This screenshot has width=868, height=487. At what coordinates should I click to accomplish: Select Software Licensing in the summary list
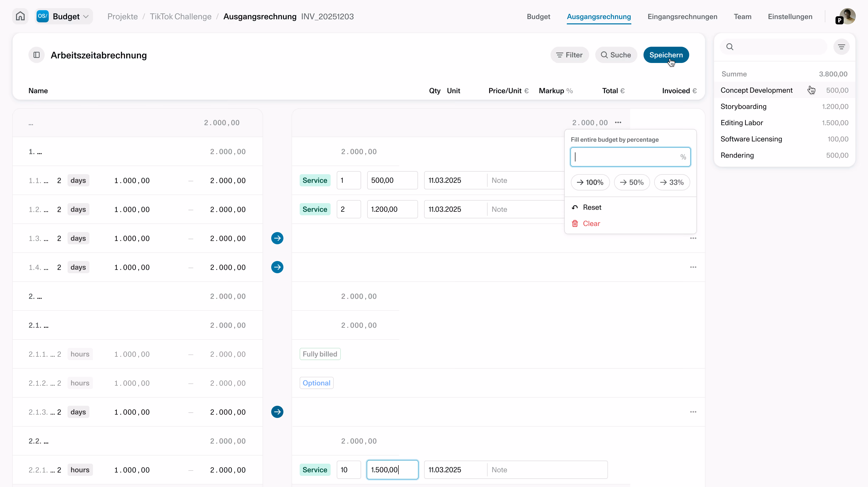pos(784,139)
